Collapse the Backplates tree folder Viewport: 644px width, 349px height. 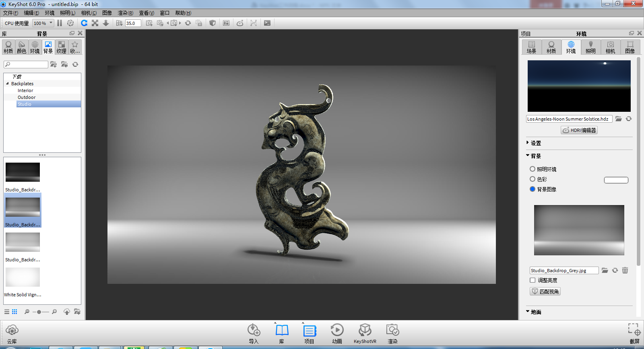click(7, 84)
